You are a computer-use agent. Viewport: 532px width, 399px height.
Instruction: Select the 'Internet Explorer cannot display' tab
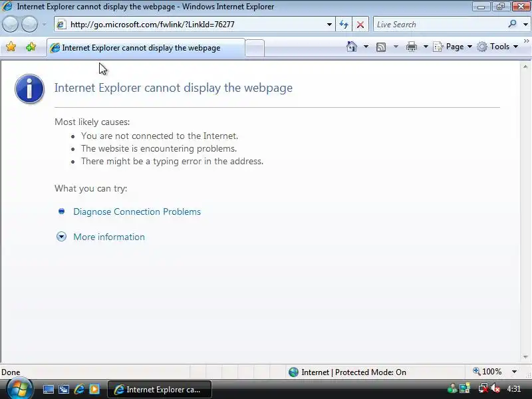[x=146, y=48]
